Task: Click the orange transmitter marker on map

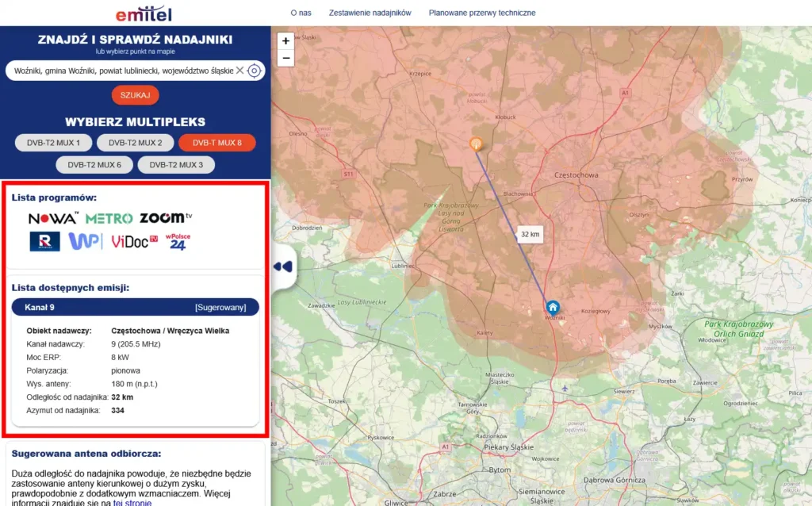Action: [476, 144]
